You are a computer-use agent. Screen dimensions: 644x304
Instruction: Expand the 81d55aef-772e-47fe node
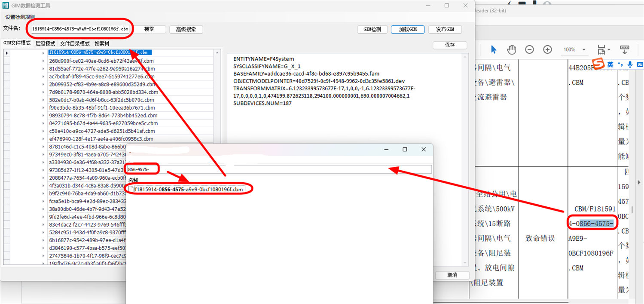coord(43,69)
